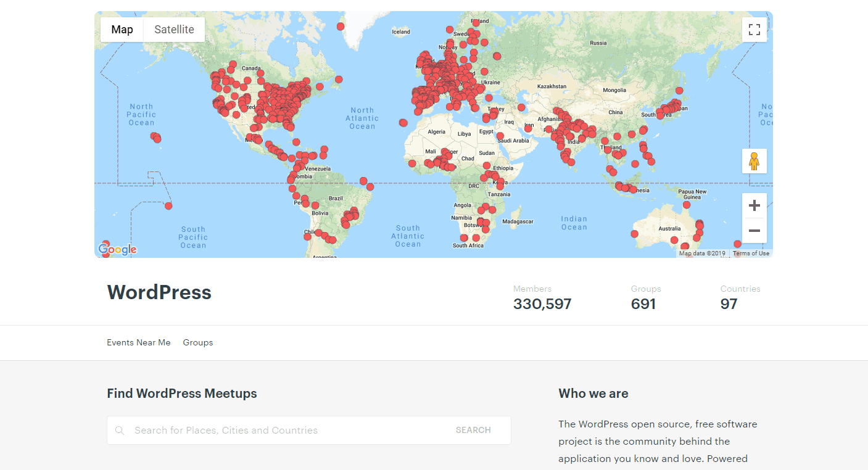Zoom out with the minus button

(x=754, y=231)
